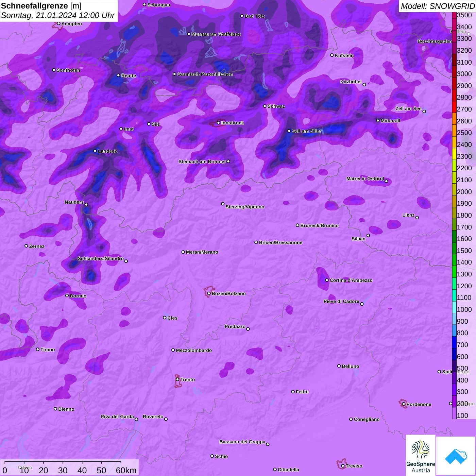Click the Kitzbühel label
This screenshot has height=476, width=476.
tap(351, 82)
